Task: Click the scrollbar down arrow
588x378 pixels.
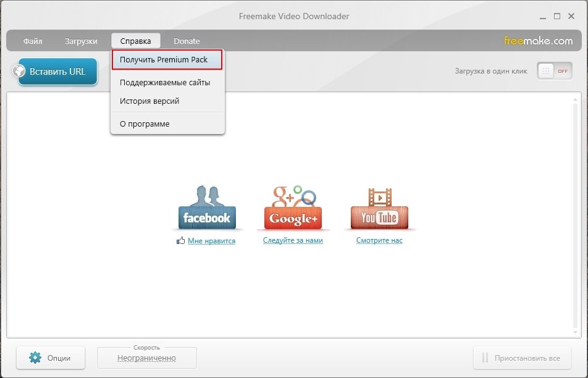Action: point(575,333)
